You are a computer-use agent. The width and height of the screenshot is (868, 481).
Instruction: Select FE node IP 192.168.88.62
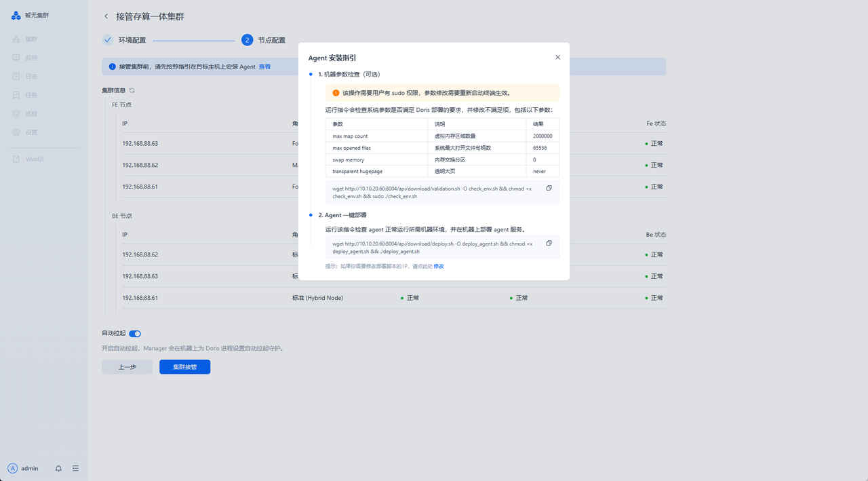coord(140,165)
